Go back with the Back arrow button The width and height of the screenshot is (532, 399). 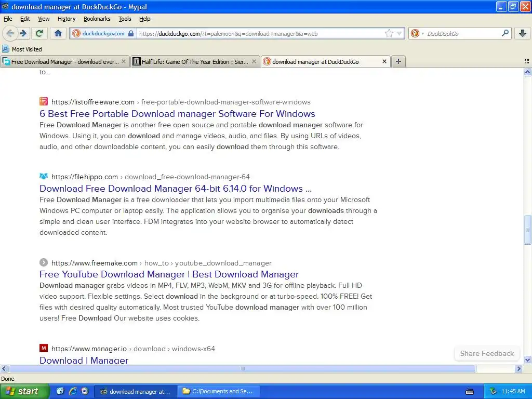[10, 33]
